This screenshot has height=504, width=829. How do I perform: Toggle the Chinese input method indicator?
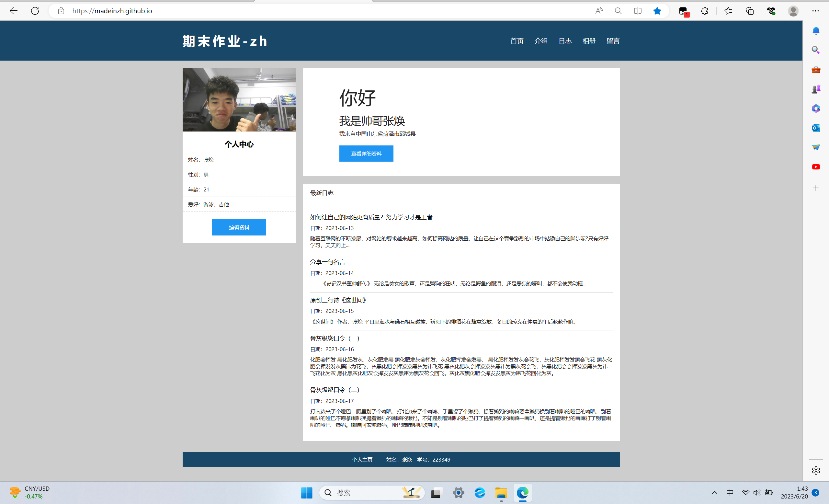pyautogui.click(x=730, y=493)
